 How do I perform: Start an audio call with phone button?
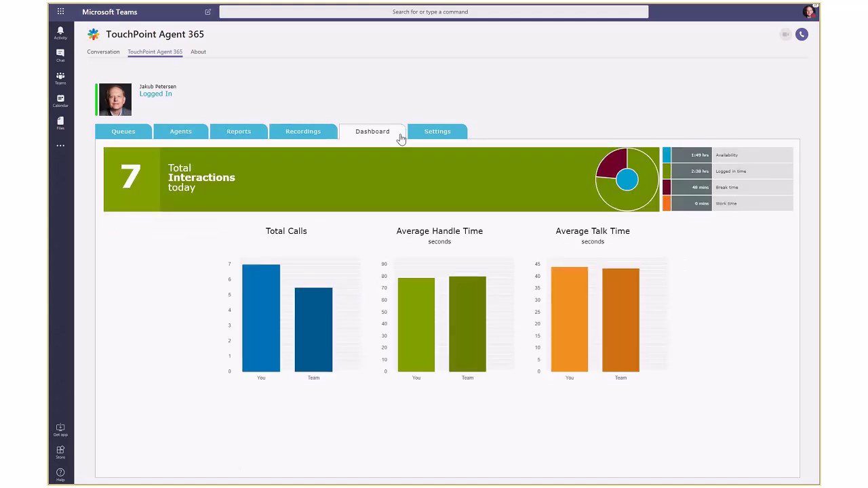(802, 35)
